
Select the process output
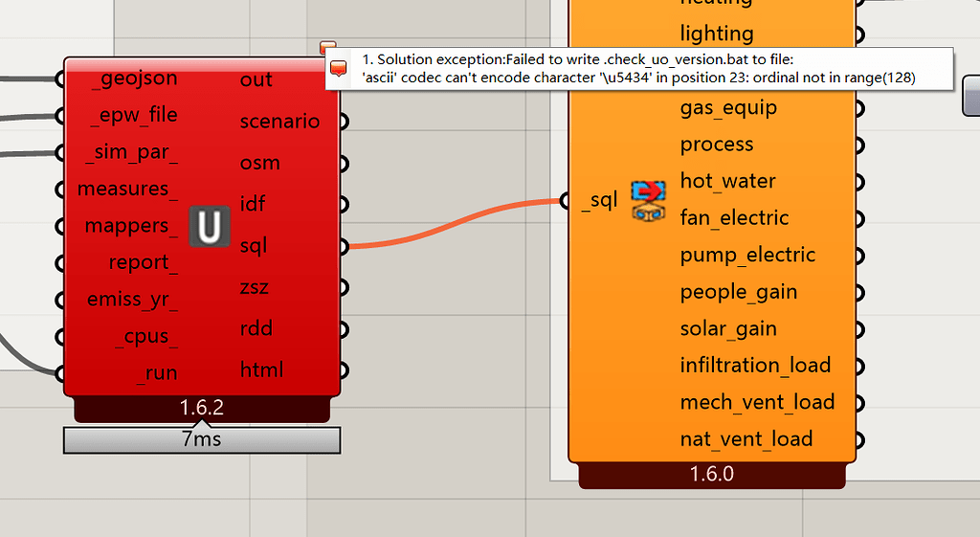click(717, 145)
